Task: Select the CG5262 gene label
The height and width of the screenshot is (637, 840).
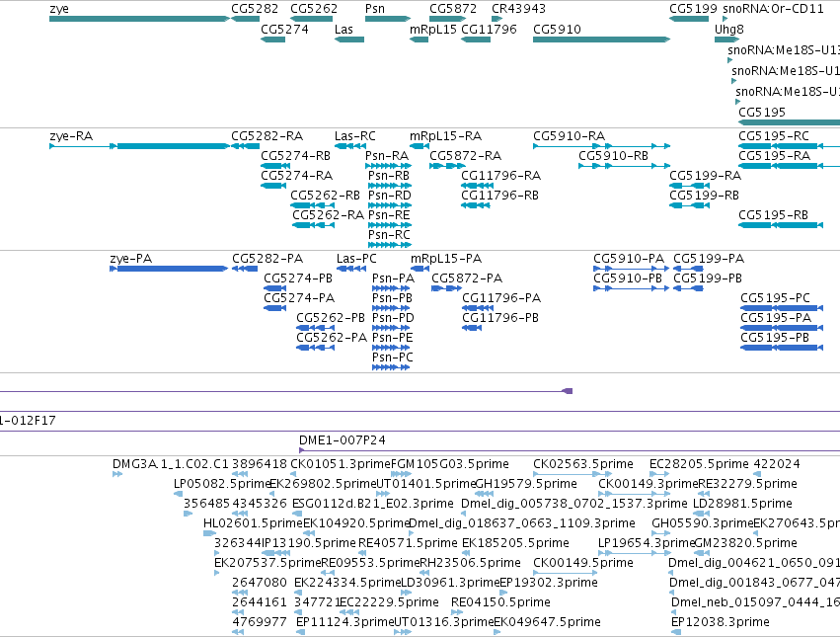Action: click(x=314, y=9)
